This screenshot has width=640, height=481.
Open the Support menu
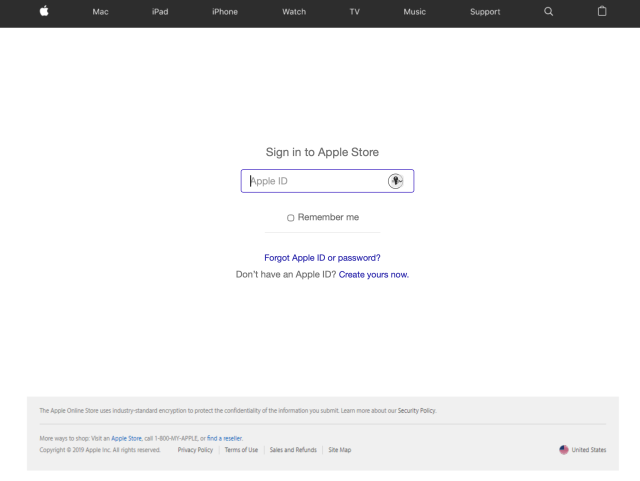(x=485, y=12)
